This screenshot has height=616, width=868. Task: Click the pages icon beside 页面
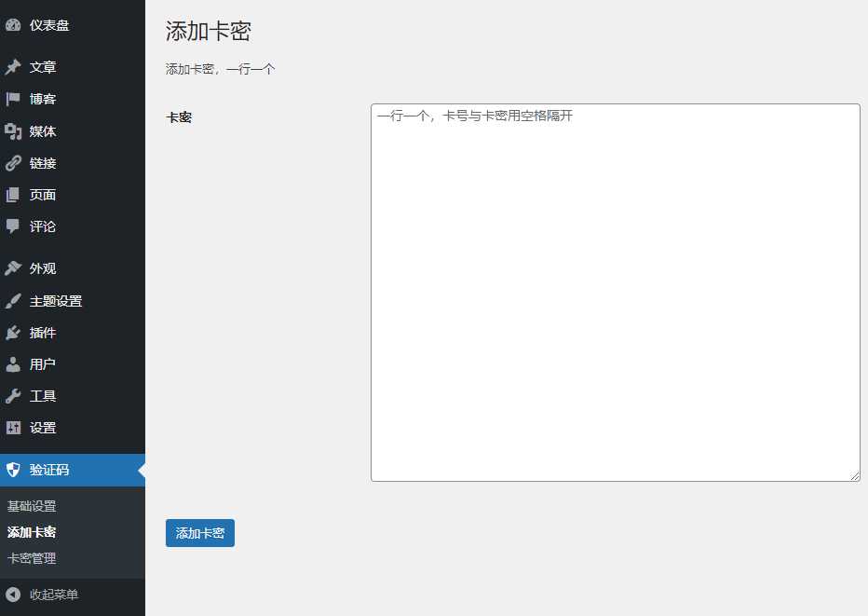coord(13,195)
